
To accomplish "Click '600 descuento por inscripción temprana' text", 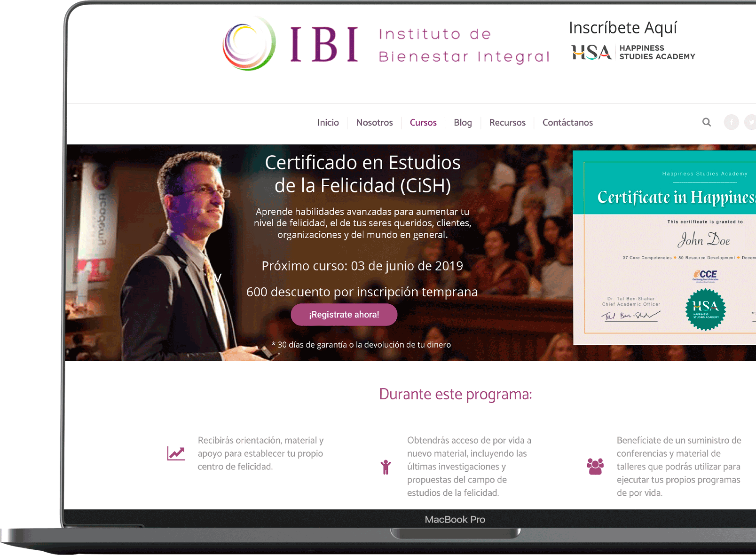I will (x=362, y=292).
